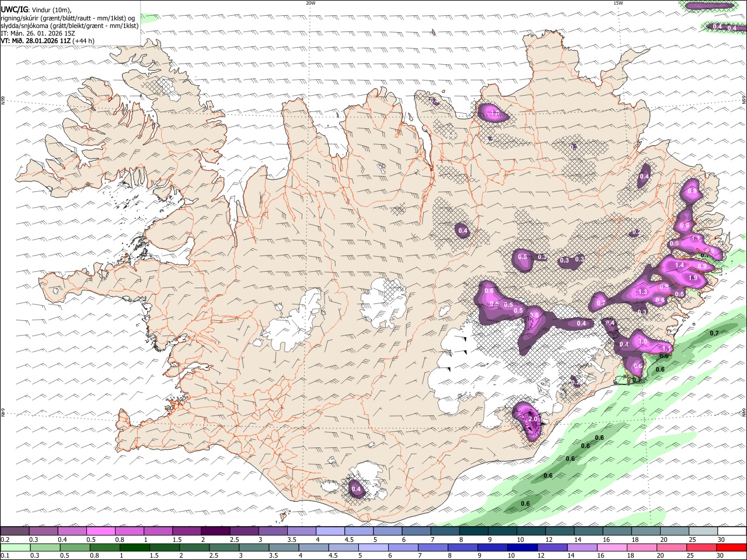This screenshot has width=747, height=560.
Task: Click the '2.0' snowfall value on the map
Action: tap(532, 419)
